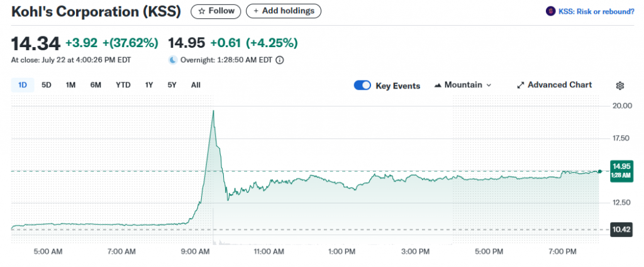Click the 11:00 AM time axis label

click(269, 251)
